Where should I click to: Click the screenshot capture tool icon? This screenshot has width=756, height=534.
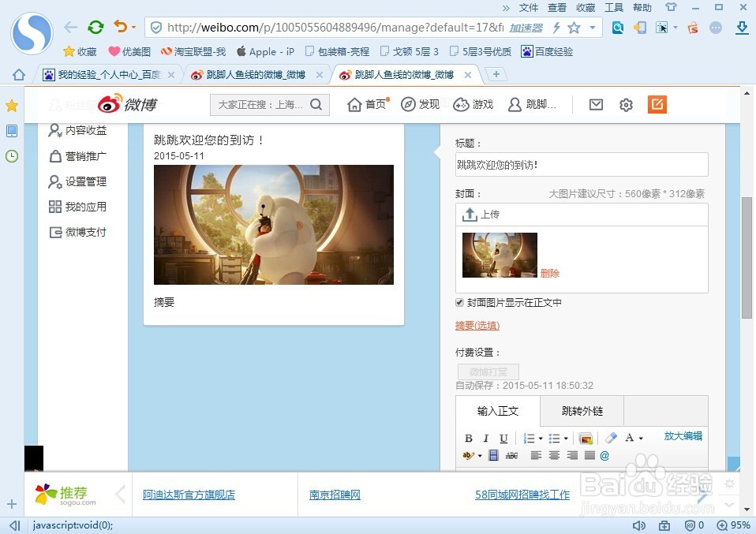(662, 28)
